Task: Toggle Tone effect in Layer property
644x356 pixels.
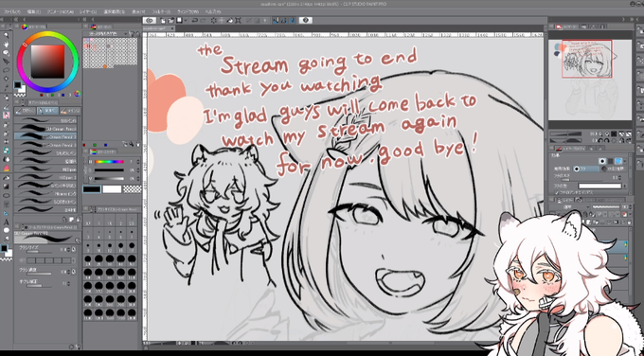Action: tap(610, 161)
